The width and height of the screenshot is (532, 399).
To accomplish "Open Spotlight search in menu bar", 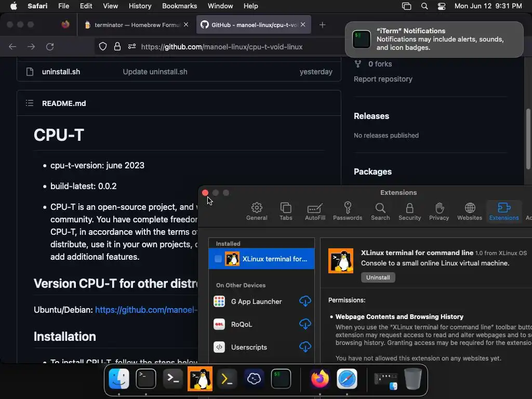I will coord(424,6).
